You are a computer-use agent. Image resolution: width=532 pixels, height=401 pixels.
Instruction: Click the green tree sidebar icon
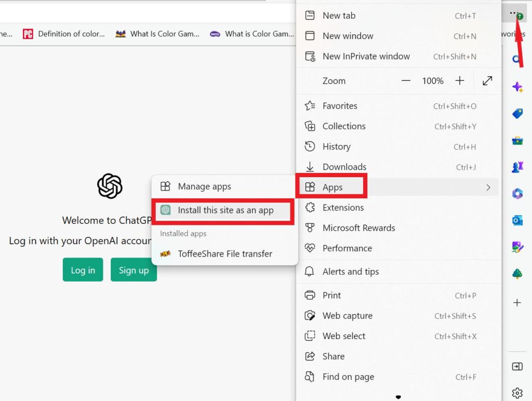pos(517,274)
